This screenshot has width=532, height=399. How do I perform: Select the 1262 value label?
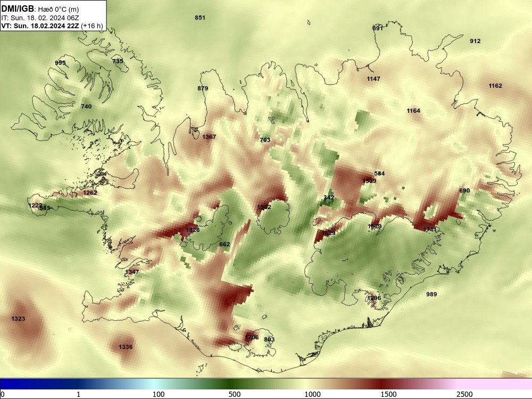(90, 193)
